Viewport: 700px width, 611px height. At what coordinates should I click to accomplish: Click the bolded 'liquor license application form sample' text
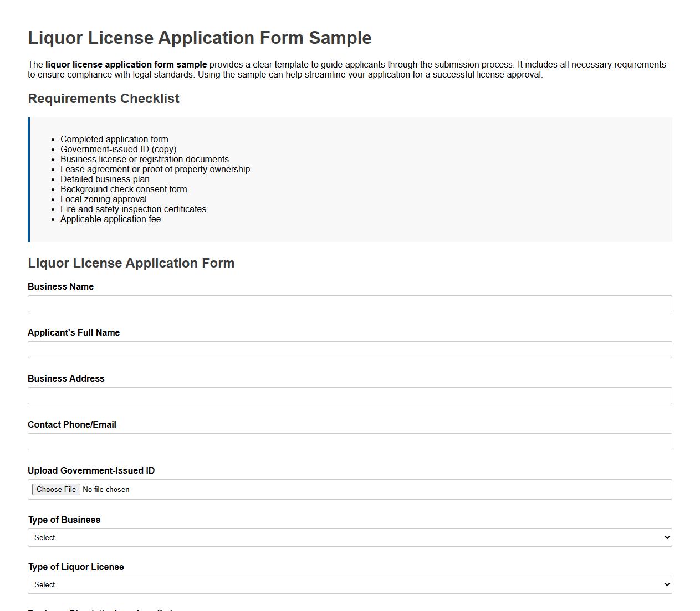click(x=126, y=64)
